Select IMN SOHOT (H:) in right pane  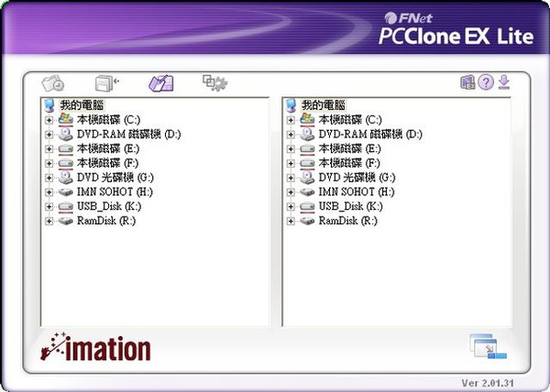357,192
